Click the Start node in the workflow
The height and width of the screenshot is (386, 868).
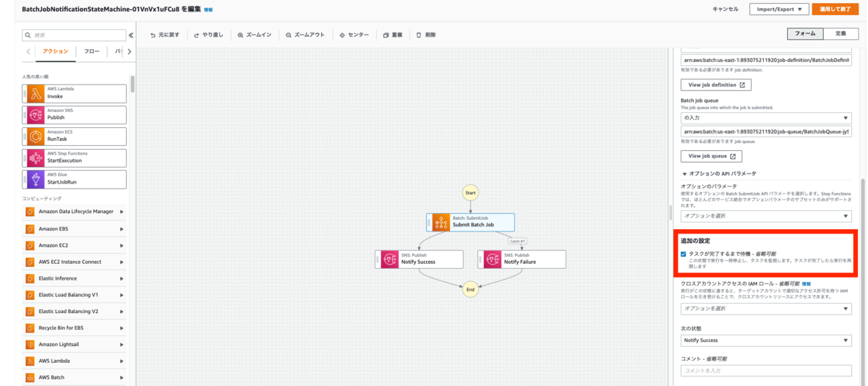(470, 193)
